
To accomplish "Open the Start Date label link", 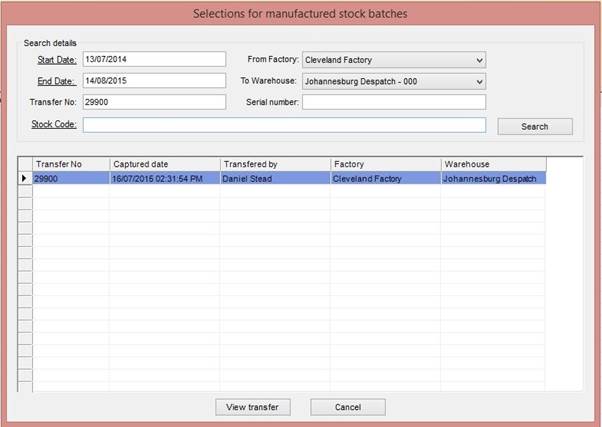I will 57,60.
